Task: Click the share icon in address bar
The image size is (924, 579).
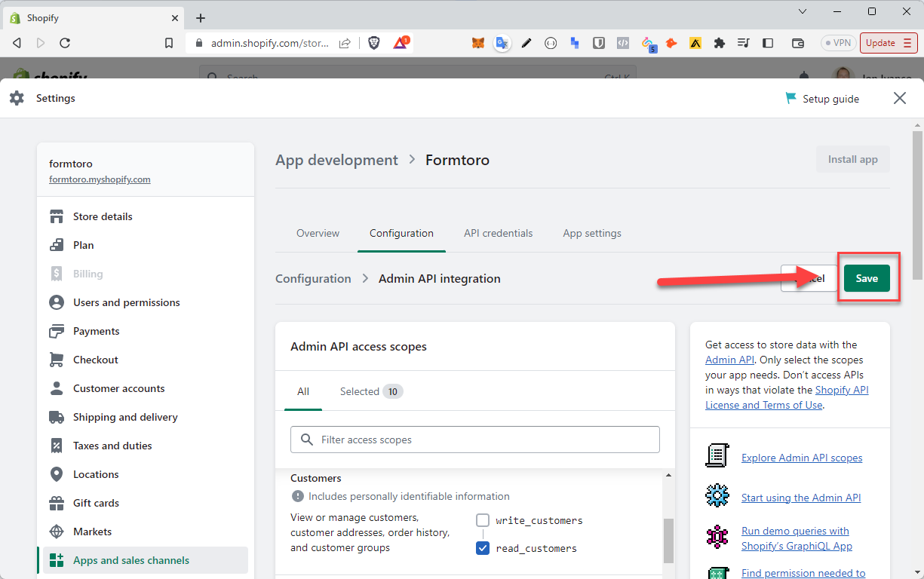Action: pyautogui.click(x=345, y=43)
